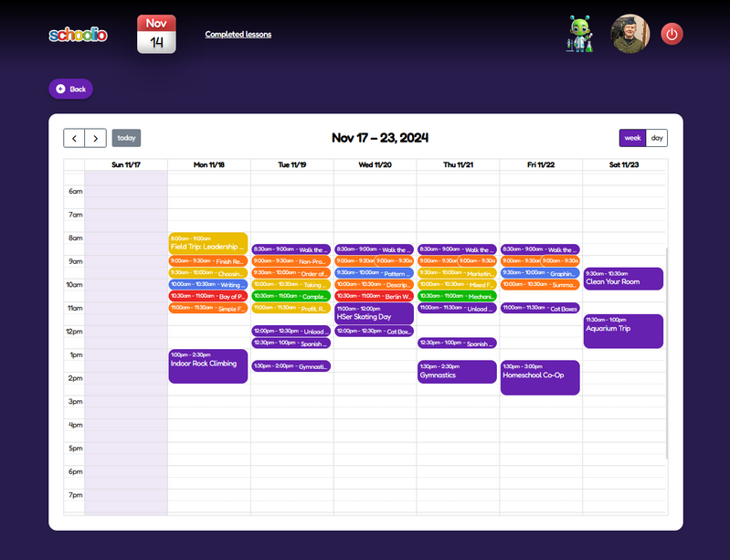Select the Sat 11/23 column header
730x560 pixels.
coord(624,165)
